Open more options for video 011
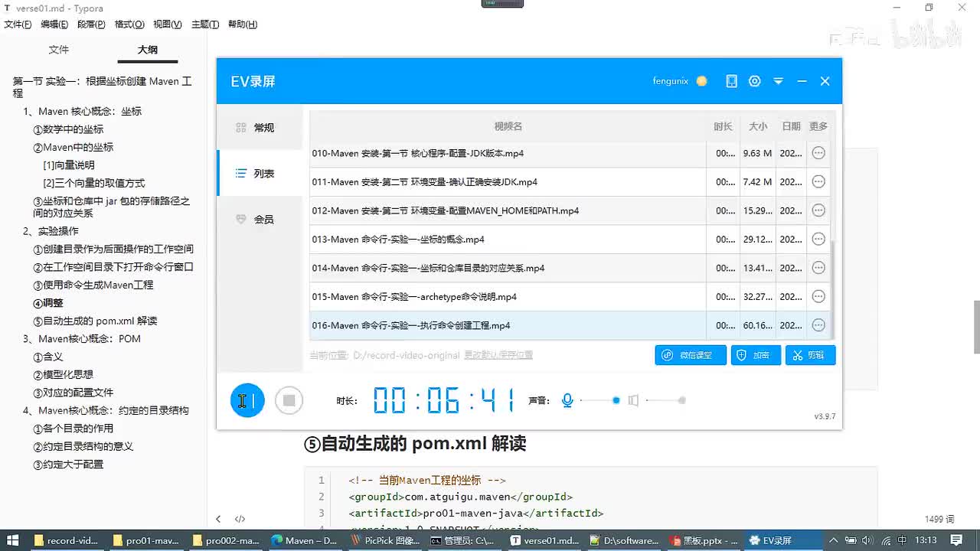 pyautogui.click(x=818, y=182)
